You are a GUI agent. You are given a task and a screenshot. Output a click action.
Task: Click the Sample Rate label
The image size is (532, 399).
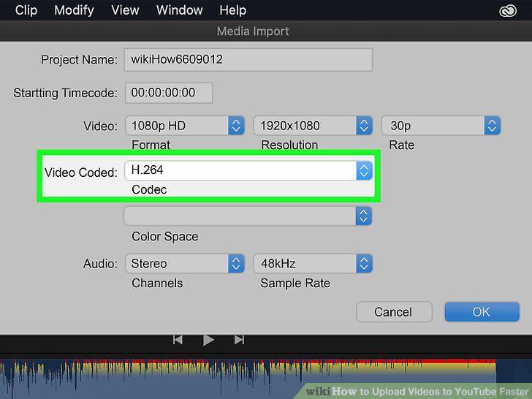pos(295,284)
